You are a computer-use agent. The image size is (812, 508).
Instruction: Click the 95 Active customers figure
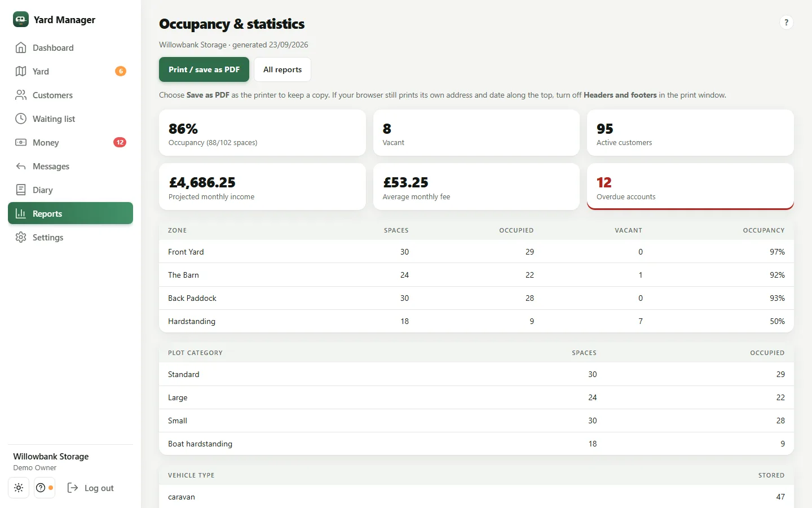click(605, 129)
